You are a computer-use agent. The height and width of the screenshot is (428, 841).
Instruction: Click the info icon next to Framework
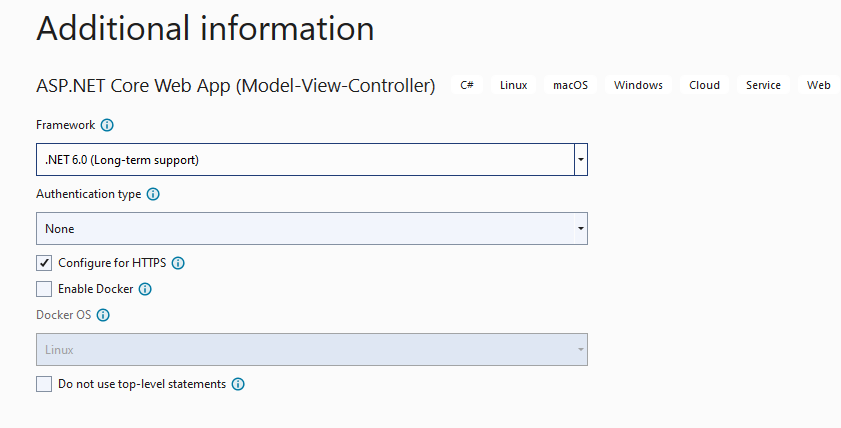(x=107, y=125)
